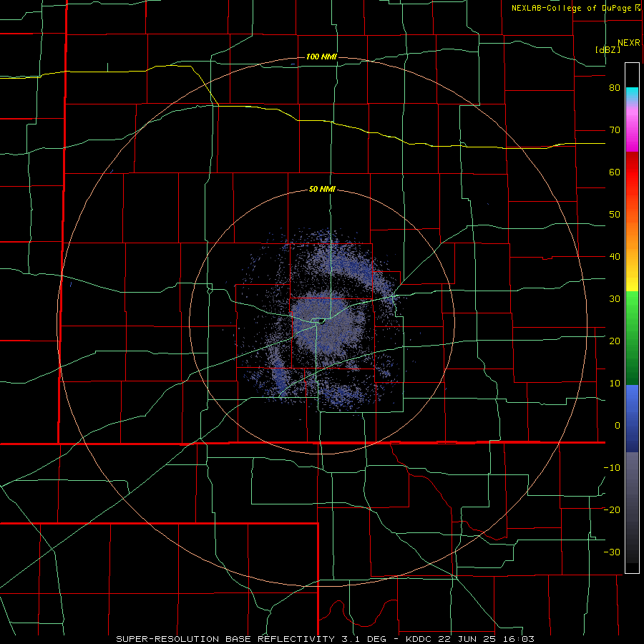Viewport: 644px width, 644px height.
Task: Click the NEXR label above the color scale
Action: [x=628, y=43]
